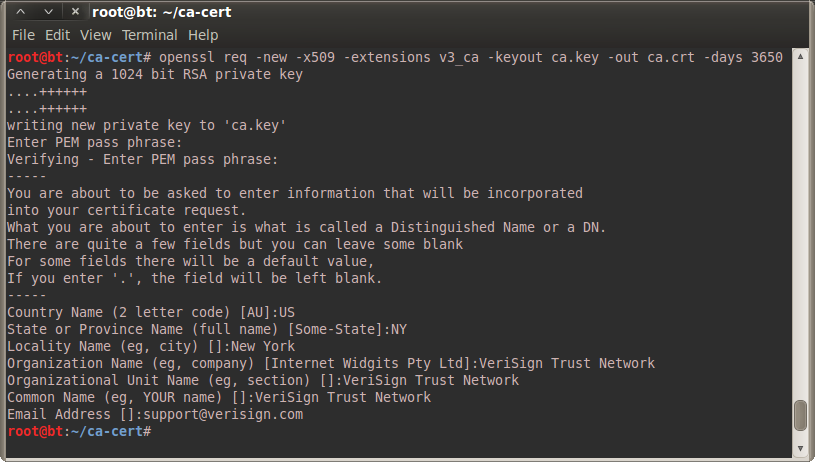Click the Country Name value US
This screenshot has width=815, height=462.
click(287, 312)
